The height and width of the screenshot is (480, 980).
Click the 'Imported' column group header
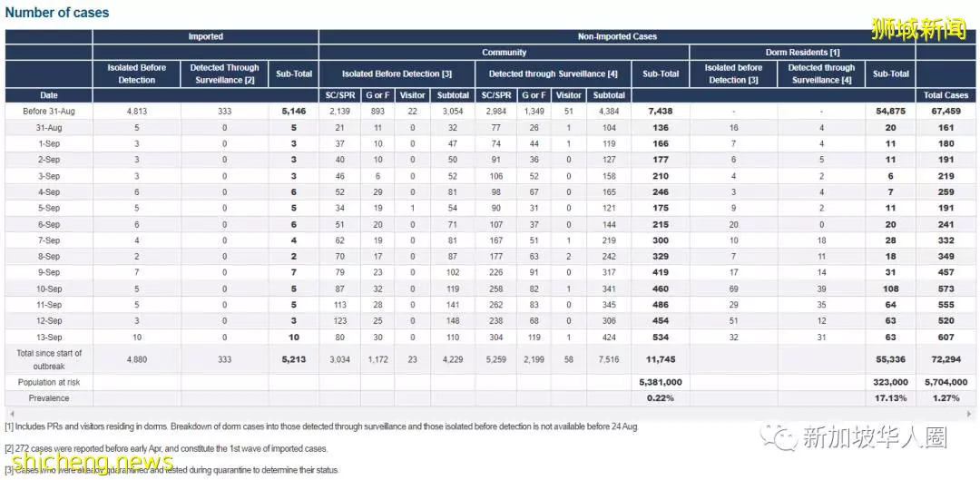pos(206,37)
